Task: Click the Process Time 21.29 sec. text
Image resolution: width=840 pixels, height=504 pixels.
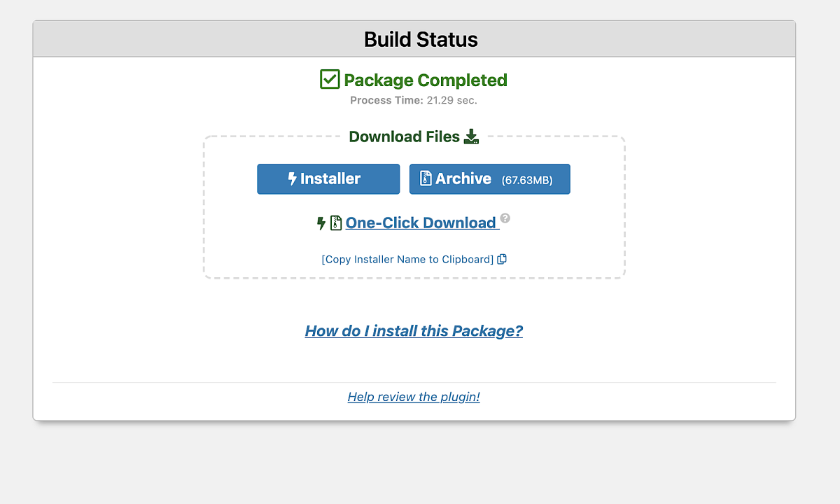Action: pyautogui.click(x=414, y=100)
